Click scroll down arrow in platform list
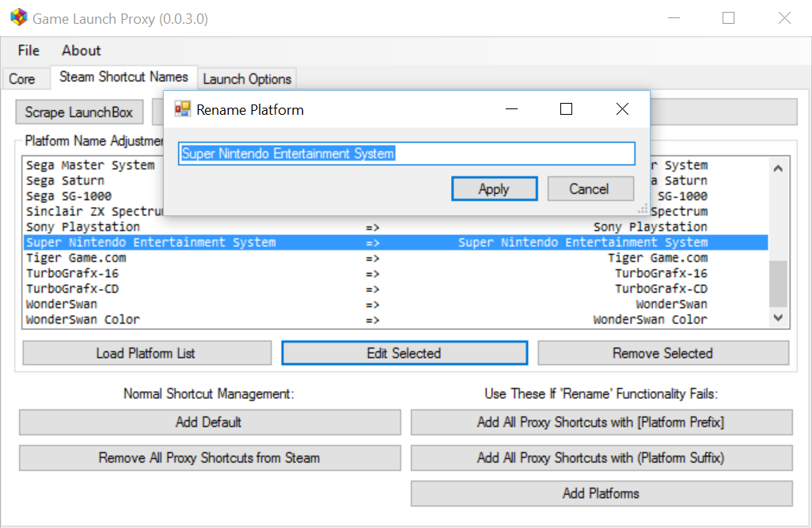Image resolution: width=812 pixels, height=528 pixels. click(778, 317)
